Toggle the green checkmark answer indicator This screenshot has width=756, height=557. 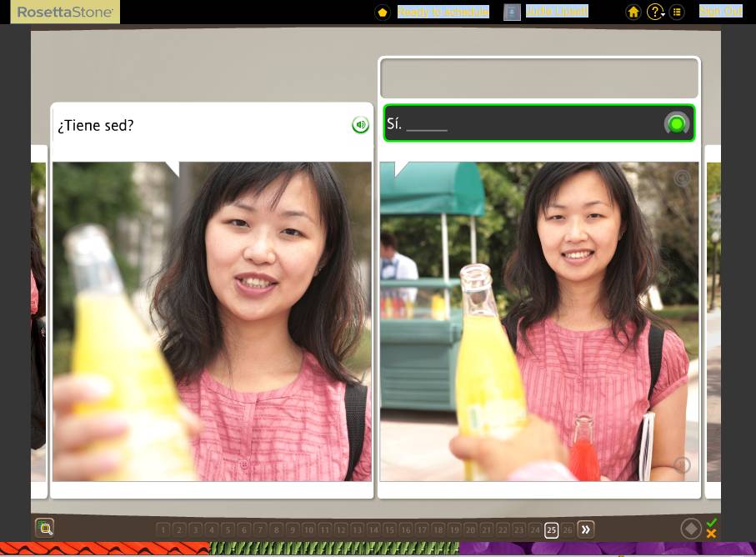pyautogui.click(x=712, y=523)
